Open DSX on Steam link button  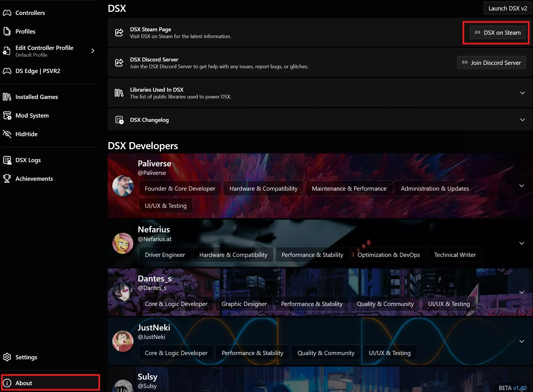(x=497, y=32)
